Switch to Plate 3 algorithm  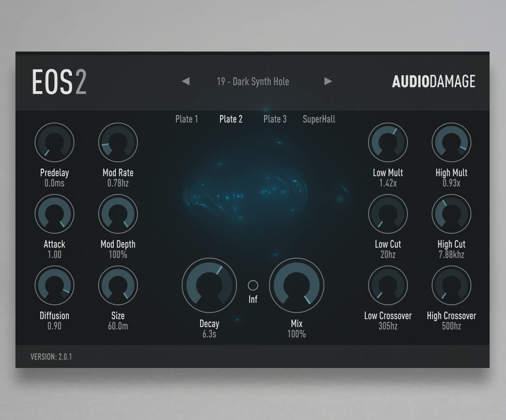pos(275,119)
